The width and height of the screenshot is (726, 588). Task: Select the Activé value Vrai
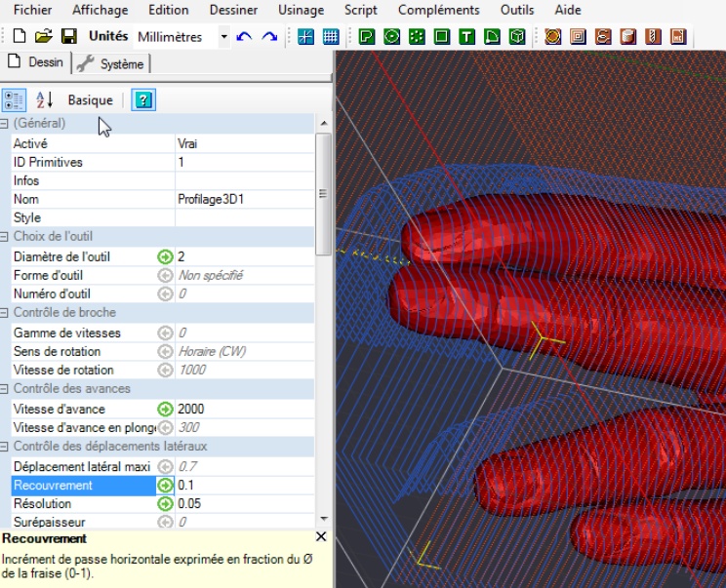(245, 144)
